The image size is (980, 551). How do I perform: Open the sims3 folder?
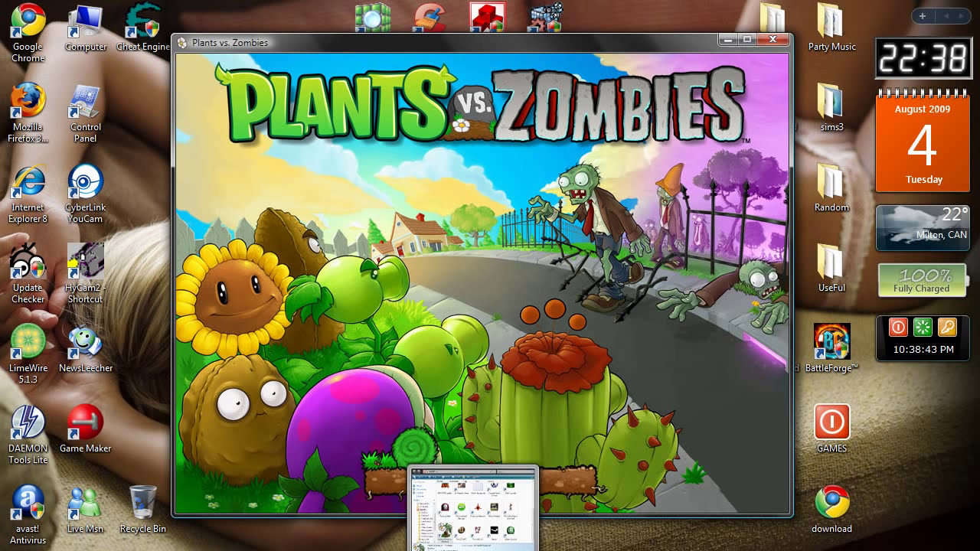(x=831, y=109)
